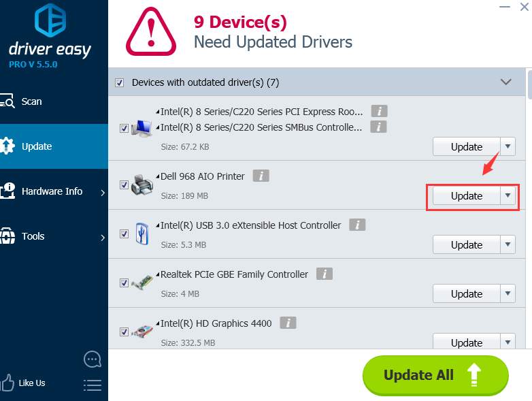532x401 pixels.
Task: Click the Like Us thumbs-up icon
Action: point(7,383)
